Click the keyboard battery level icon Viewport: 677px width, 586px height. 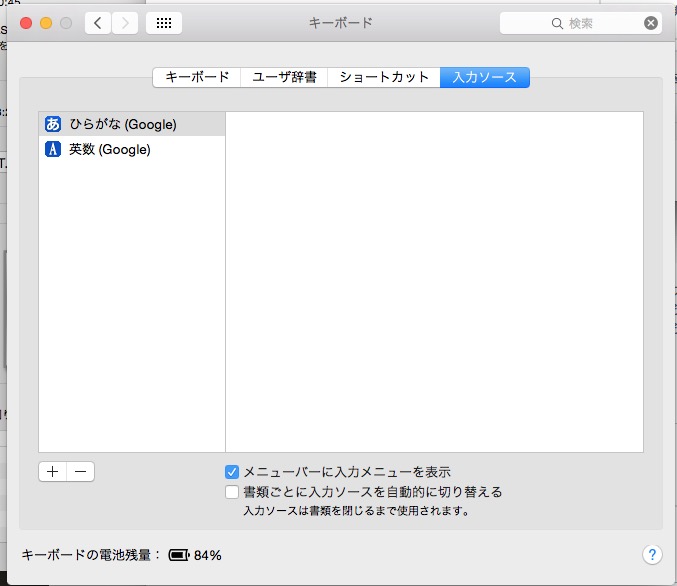[179, 554]
